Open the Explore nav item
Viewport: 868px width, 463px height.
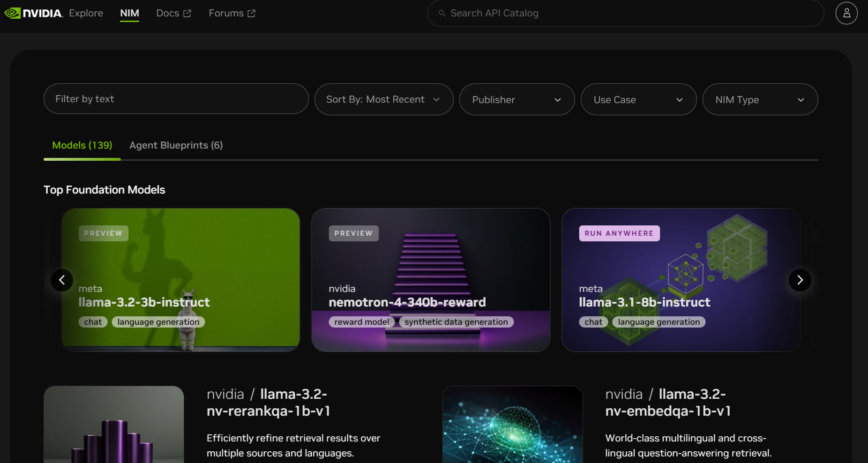(86, 13)
